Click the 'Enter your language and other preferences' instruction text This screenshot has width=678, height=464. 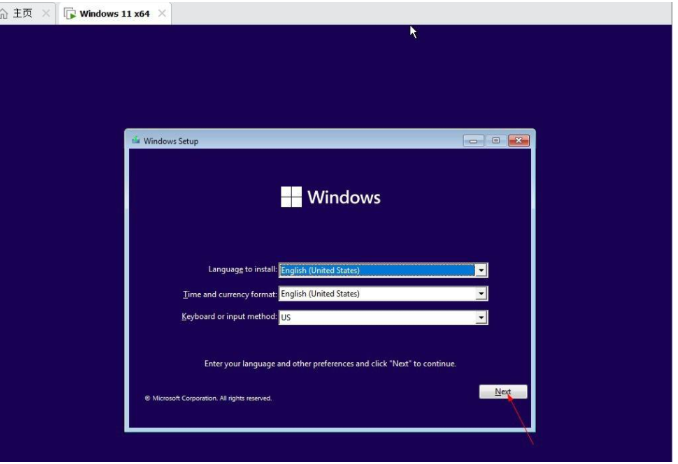click(x=330, y=364)
